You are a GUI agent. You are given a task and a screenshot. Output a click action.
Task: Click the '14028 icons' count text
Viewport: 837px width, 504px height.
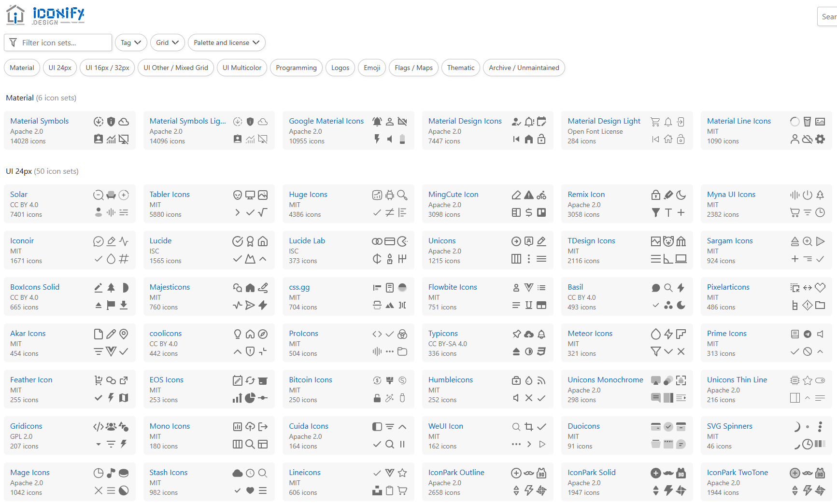pyautogui.click(x=28, y=141)
